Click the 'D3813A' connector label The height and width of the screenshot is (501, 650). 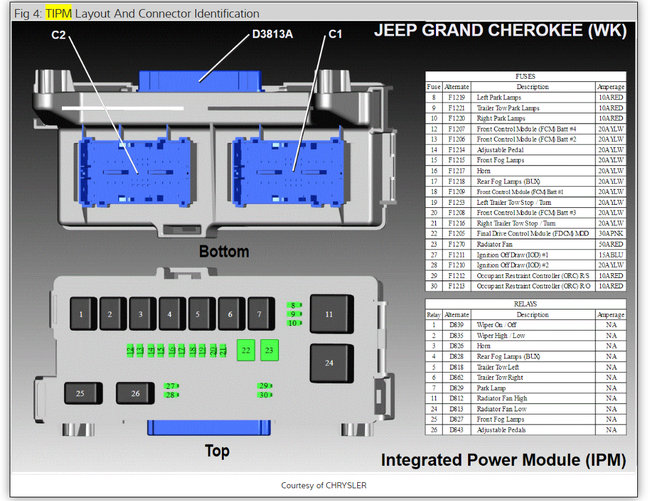(x=272, y=34)
